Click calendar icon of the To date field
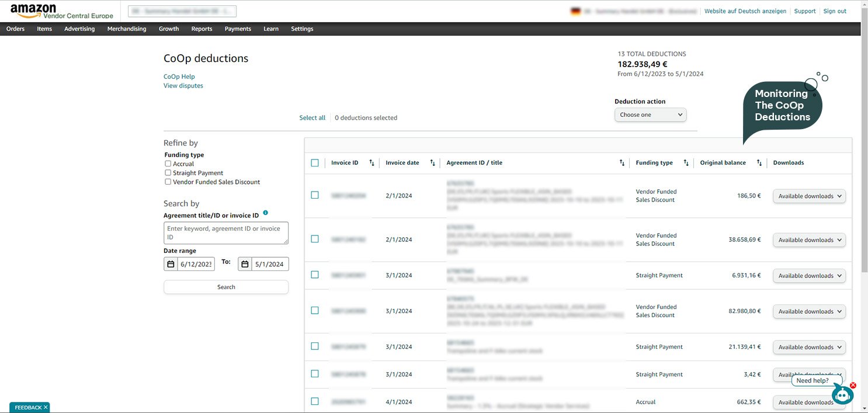868x413 pixels. [x=245, y=264]
